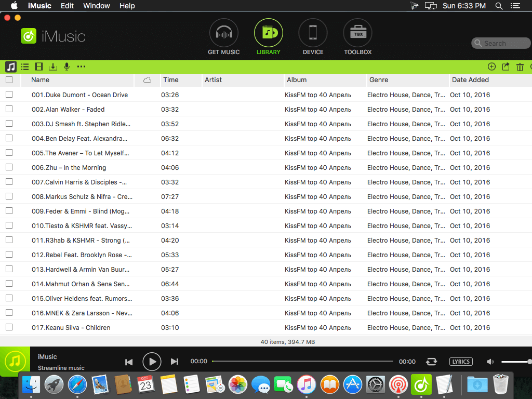Open the Download icon in green toolbar
532x399 pixels.
click(x=52, y=66)
